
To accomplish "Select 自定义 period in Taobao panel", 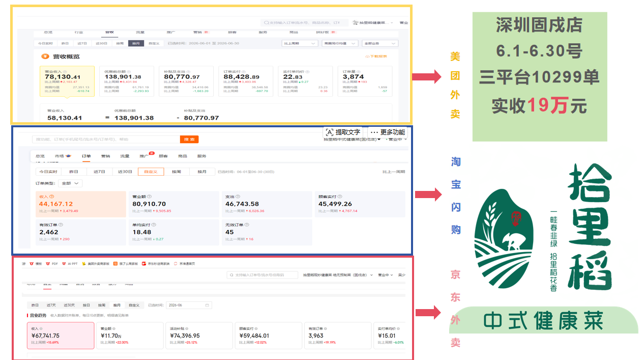I will pos(151,172).
